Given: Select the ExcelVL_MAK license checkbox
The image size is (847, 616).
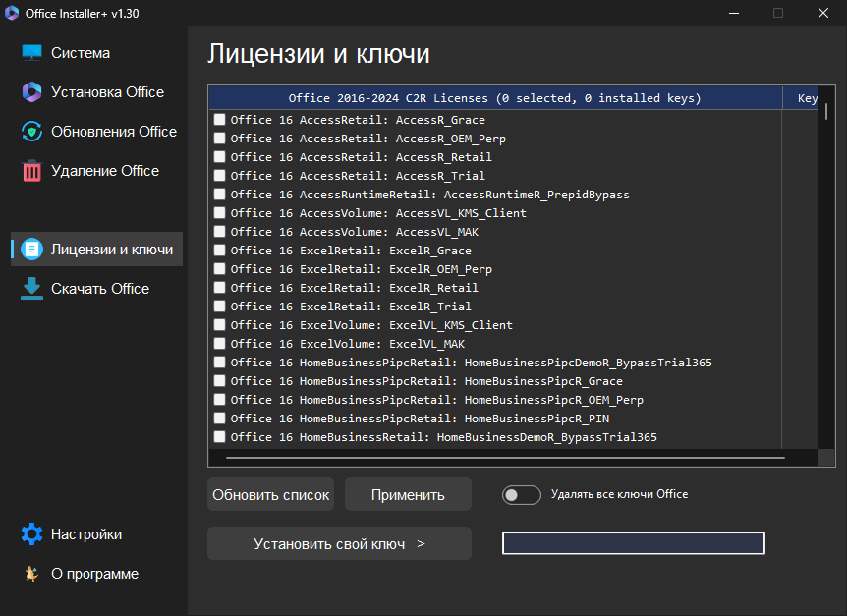Looking at the screenshot, I should 219,344.
